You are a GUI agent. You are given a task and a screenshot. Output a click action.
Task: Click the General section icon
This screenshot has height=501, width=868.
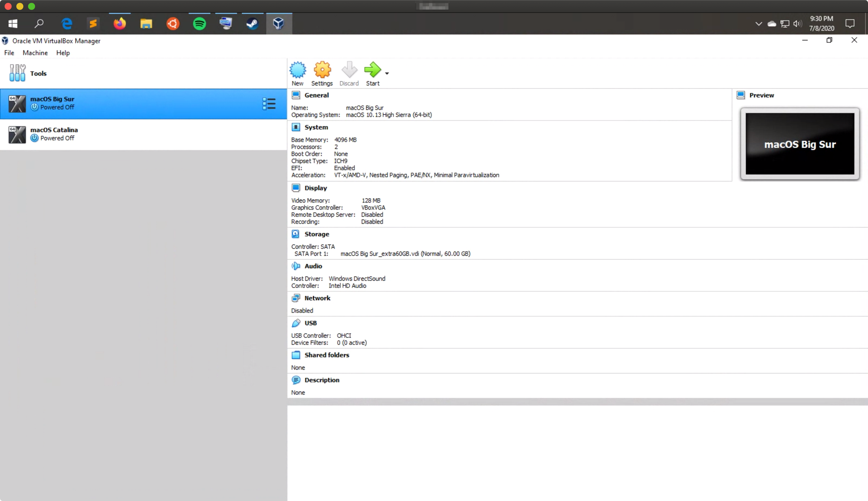point(296,95)
